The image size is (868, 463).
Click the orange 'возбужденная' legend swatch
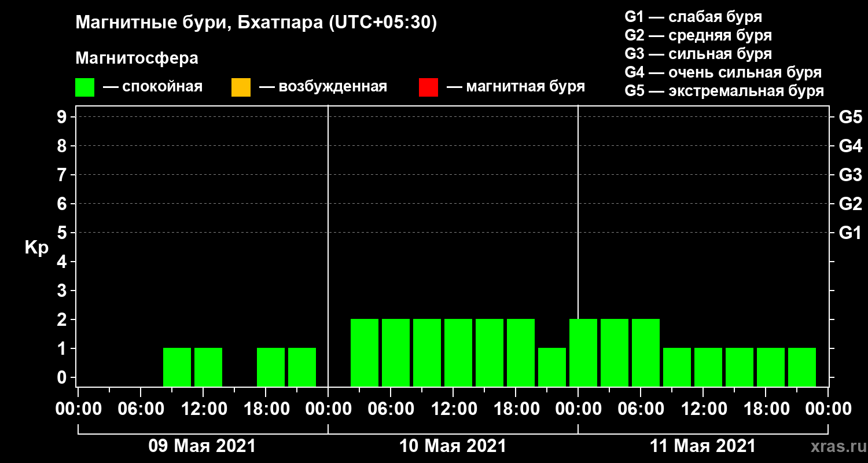click(x=241, y=87)
